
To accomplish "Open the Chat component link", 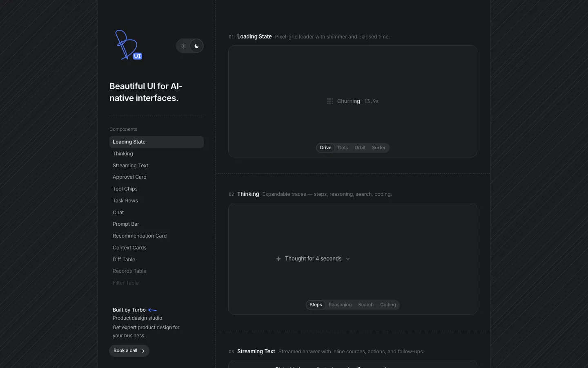I will click(x=156, y=213).
